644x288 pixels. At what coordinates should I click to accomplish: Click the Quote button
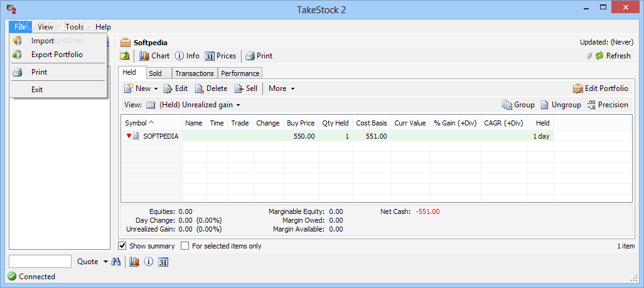87,262
